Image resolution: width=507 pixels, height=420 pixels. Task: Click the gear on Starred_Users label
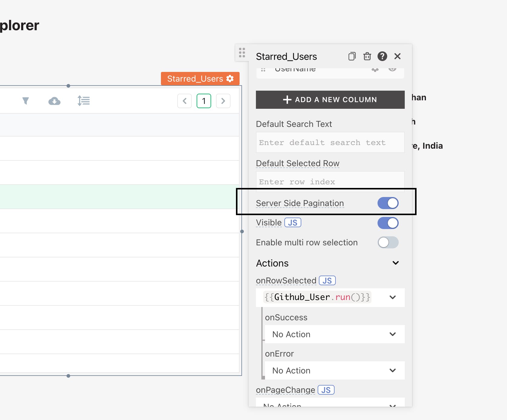click(230, 79)
